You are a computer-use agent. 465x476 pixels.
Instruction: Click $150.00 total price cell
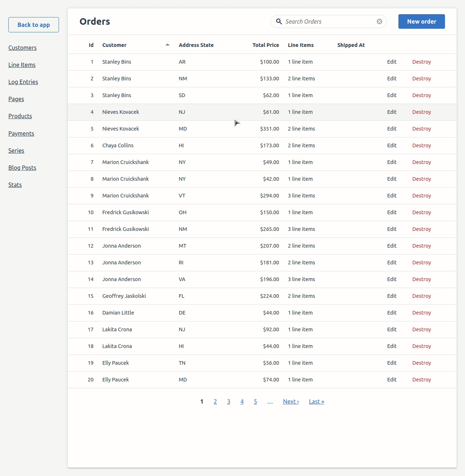pos(270,212)
